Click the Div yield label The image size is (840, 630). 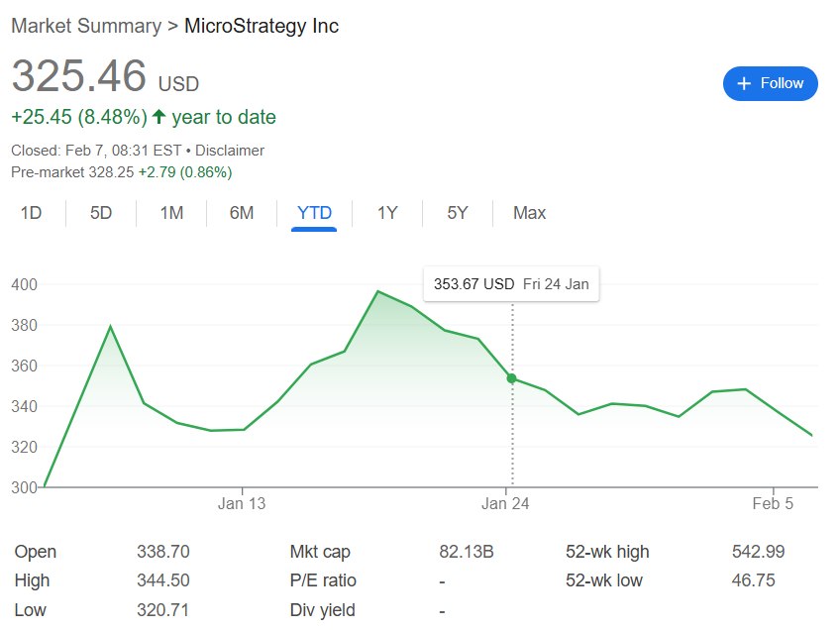pyautogui.click(x=323, y=610)
